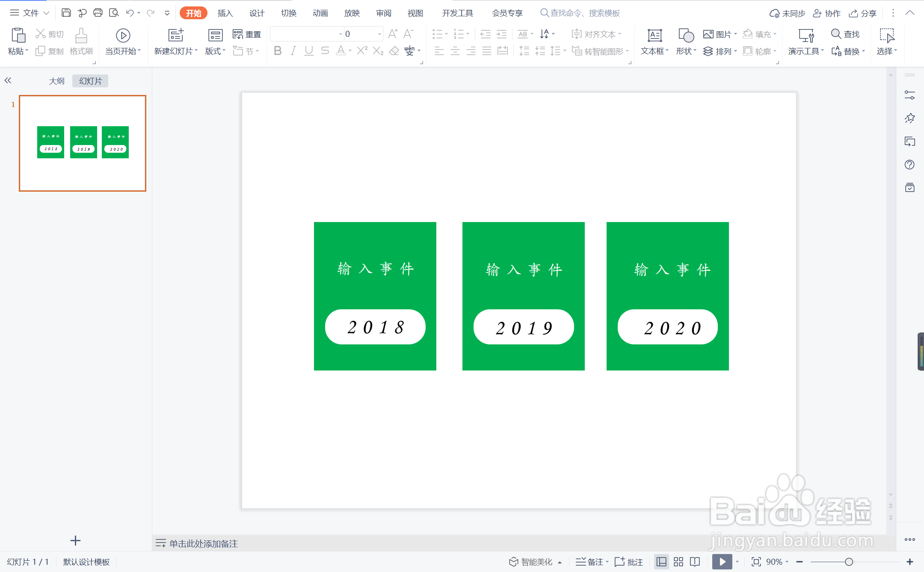924x572 pixels.
Task: Toggle underline formatting
Action: pos(309,51)
